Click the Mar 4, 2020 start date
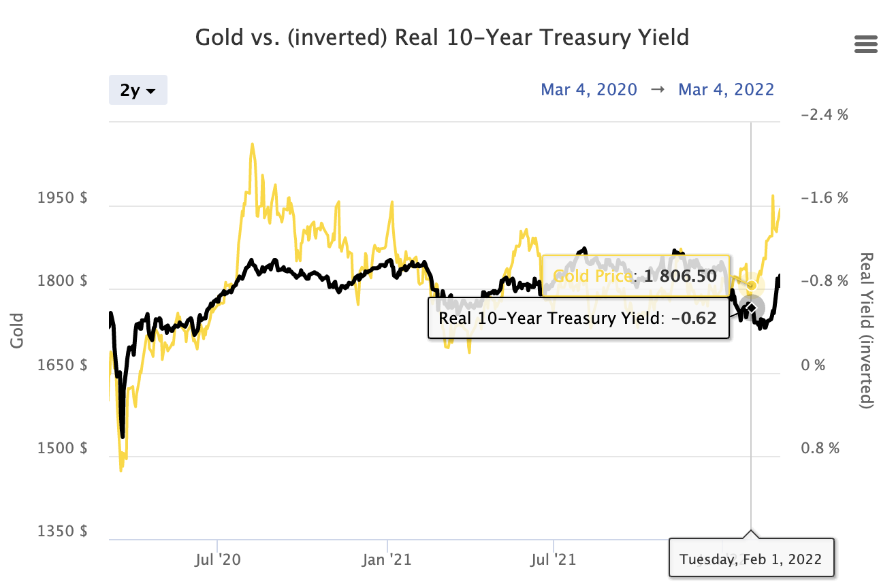Screen dimensions: 896x588 click(589, 90)
